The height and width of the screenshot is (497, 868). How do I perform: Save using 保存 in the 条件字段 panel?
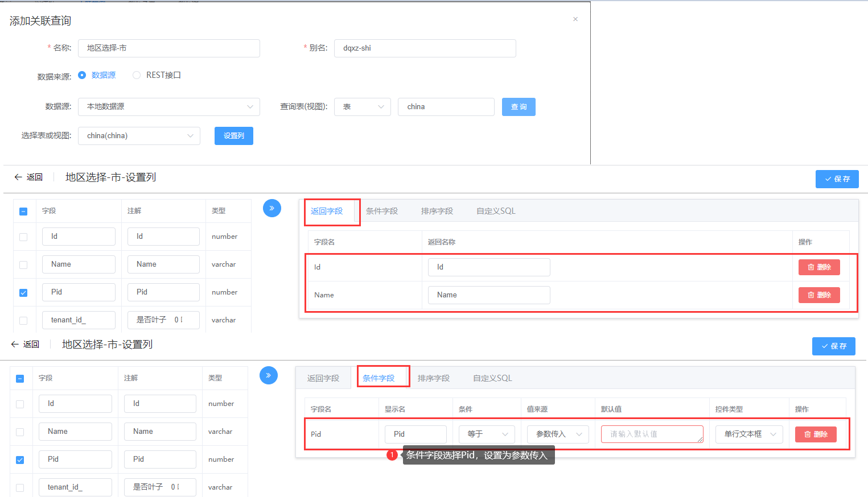coord(834,346)
